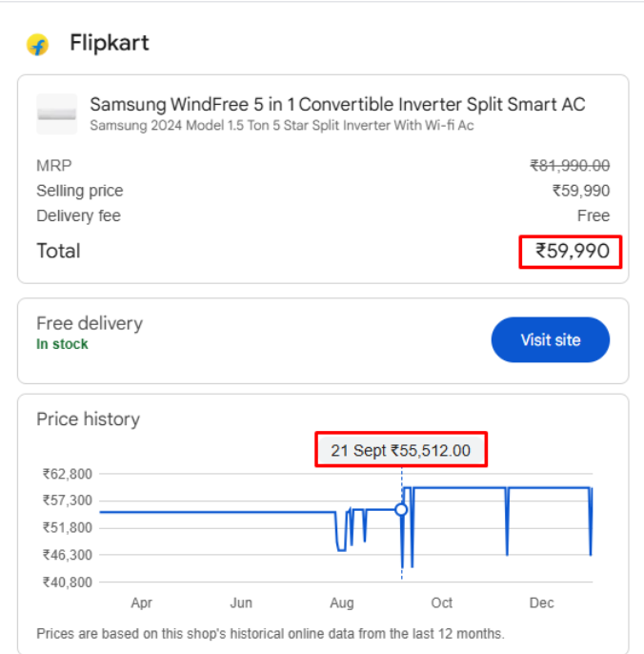Click the strikethrough MRP ₹81,990.00

(x=570, y=166)
